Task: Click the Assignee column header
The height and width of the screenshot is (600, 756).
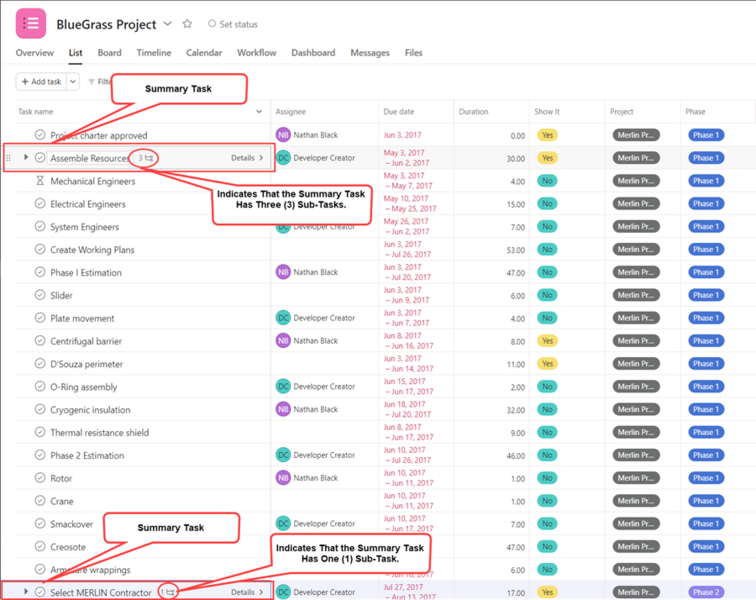Action: click(x=290, y=111)
